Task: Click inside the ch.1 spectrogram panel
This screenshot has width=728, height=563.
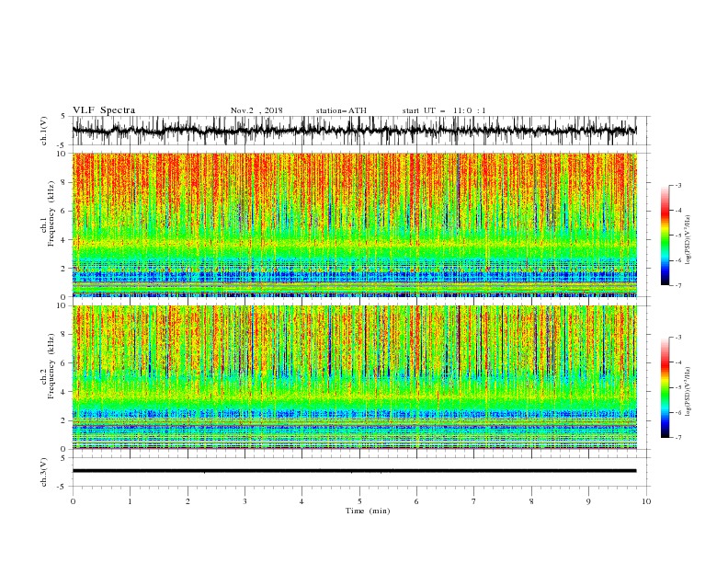Action: [354, 224]
